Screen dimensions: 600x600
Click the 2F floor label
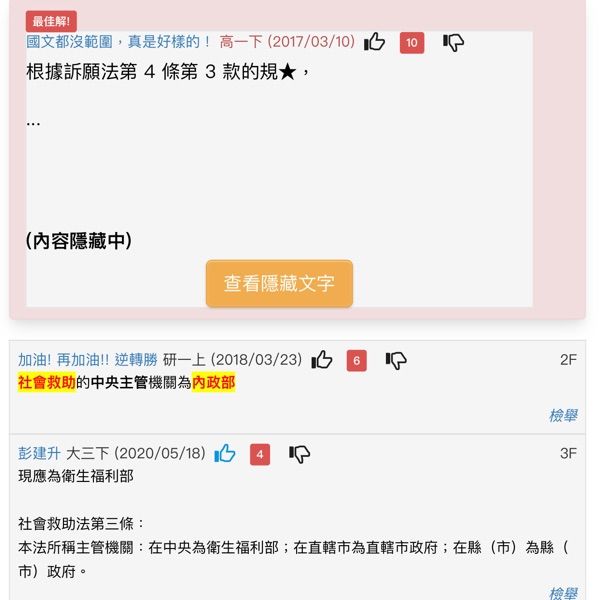coord(568,360)
